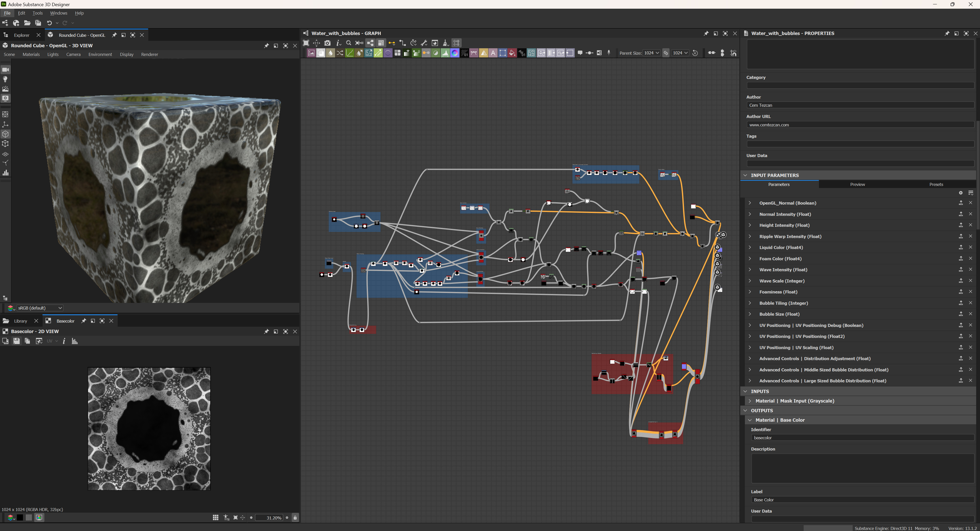Open the Parent Size width dropdown

coord(652,53)
